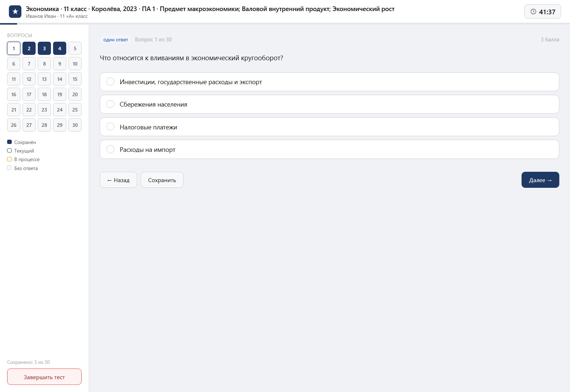
Task: Jump to question 17
Action: coord(29,94)
